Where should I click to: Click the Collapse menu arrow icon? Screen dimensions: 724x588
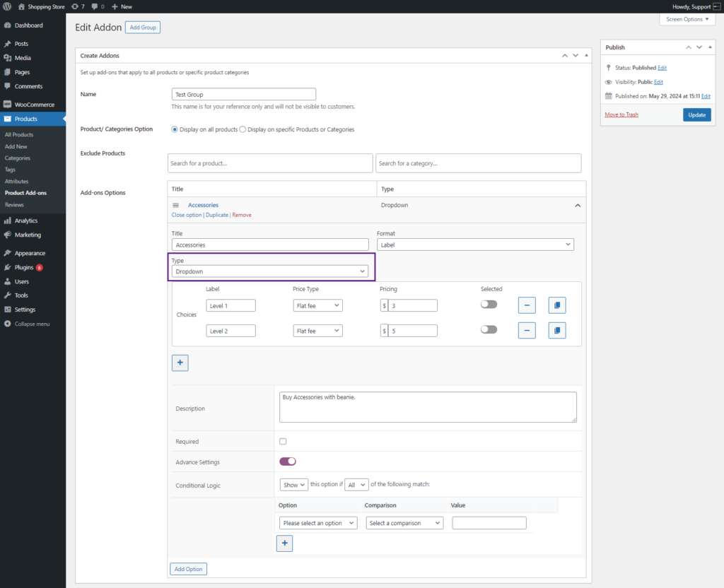7,324
